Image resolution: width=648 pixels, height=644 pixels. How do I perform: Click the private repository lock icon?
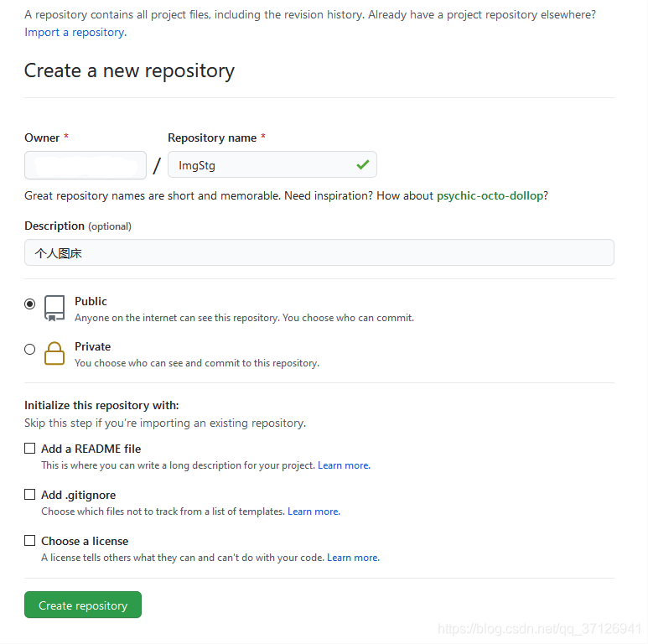[x=54, y=353]
